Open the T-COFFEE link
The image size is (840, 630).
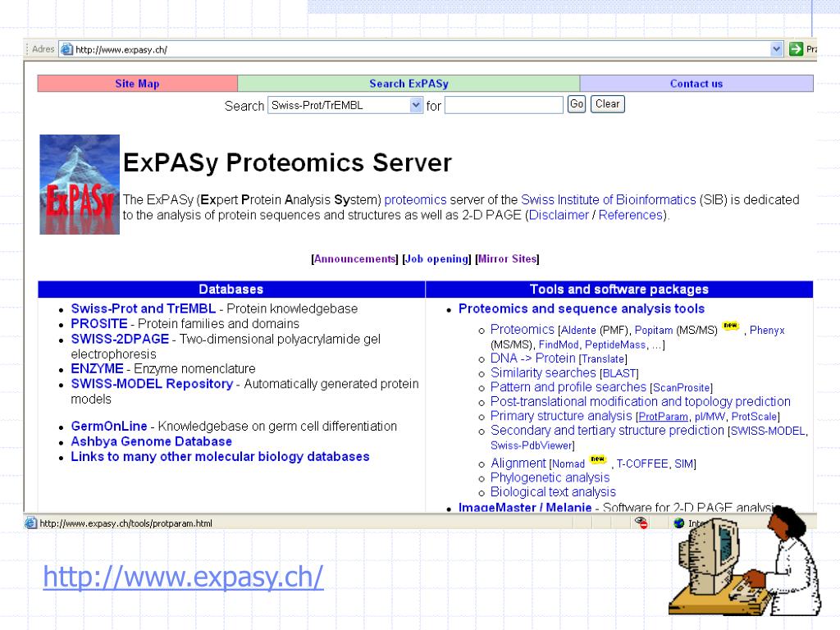pyautogui.click(x=641, y=464)
